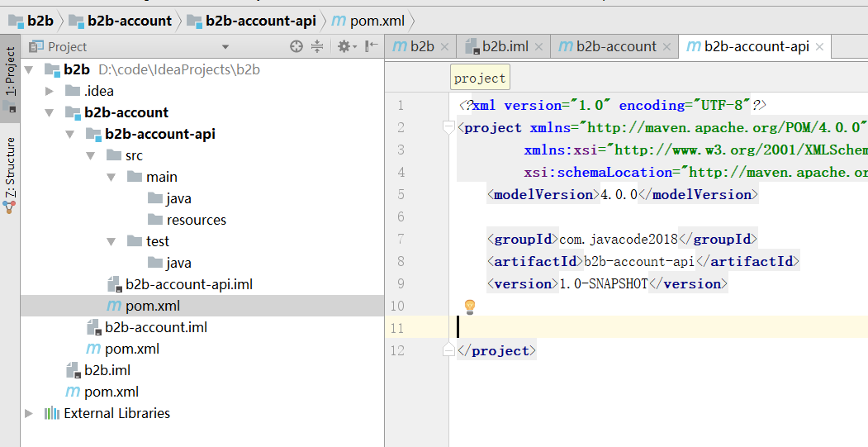
Task: Select b2b-account-api.iml file
Action: (202, 284)
